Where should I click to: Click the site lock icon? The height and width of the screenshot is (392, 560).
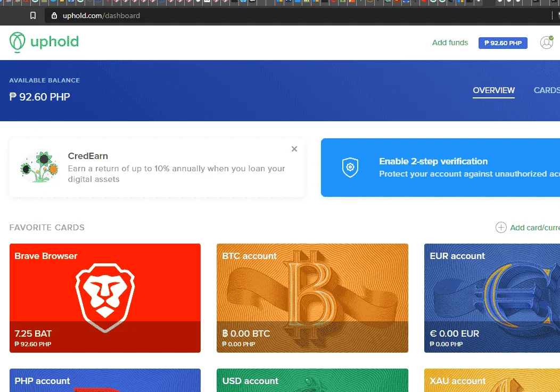54,16
